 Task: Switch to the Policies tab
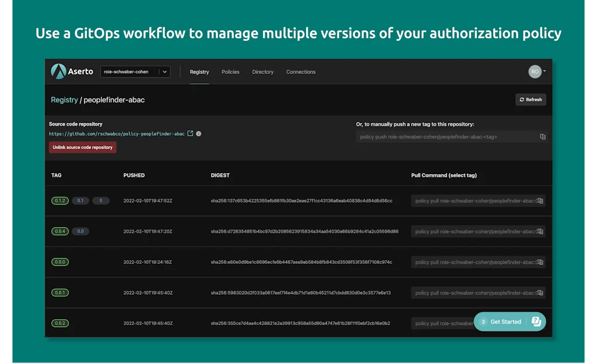click(x=230, y=72)
